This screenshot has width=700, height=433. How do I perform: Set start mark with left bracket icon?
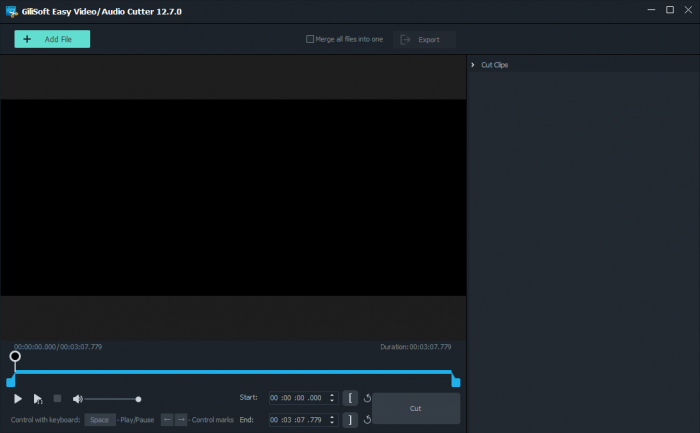point(350,398)
